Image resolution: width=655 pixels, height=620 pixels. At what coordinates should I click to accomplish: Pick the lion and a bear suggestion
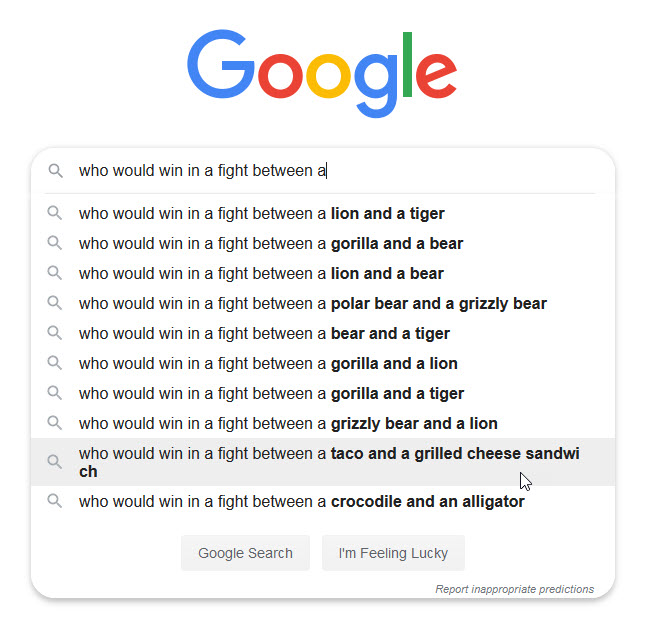click(261, 273)
